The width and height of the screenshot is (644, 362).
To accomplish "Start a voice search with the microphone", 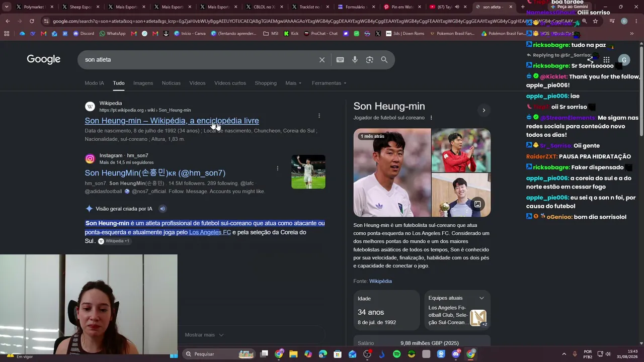I will [x=355, y=60].
